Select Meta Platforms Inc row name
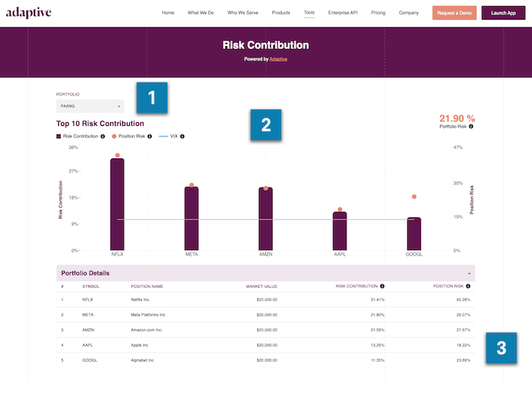Viewport: 532px width, 395px height. coord(148,315)
